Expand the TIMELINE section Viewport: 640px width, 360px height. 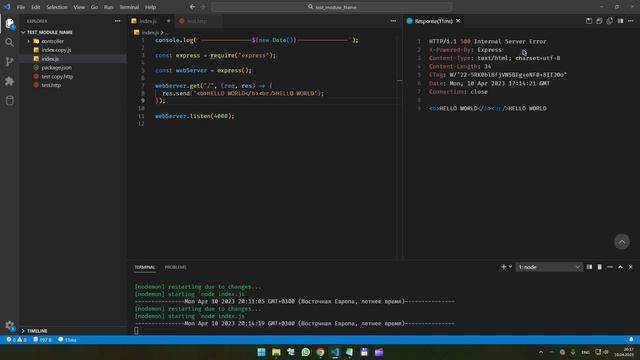pyautogui.click(x=37, y=331)
